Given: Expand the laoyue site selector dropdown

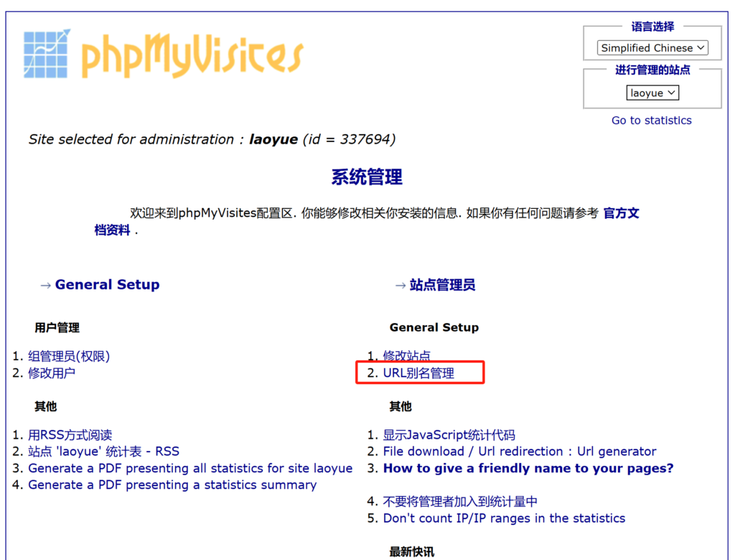Looking at the screenshot, I should (652, 93).
